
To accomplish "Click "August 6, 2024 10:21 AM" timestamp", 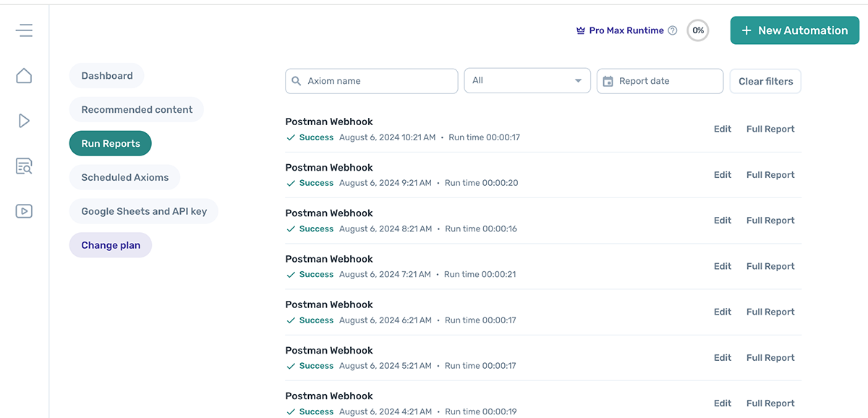I will point(387,137).
